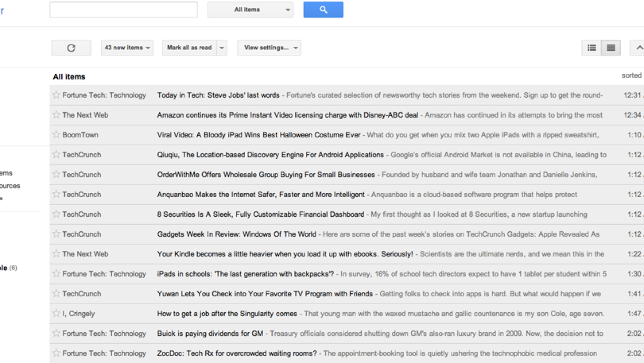
Task: Open 'Anquanbao Makes the Internet Safer' article
Action: click(x=261, y=194)
